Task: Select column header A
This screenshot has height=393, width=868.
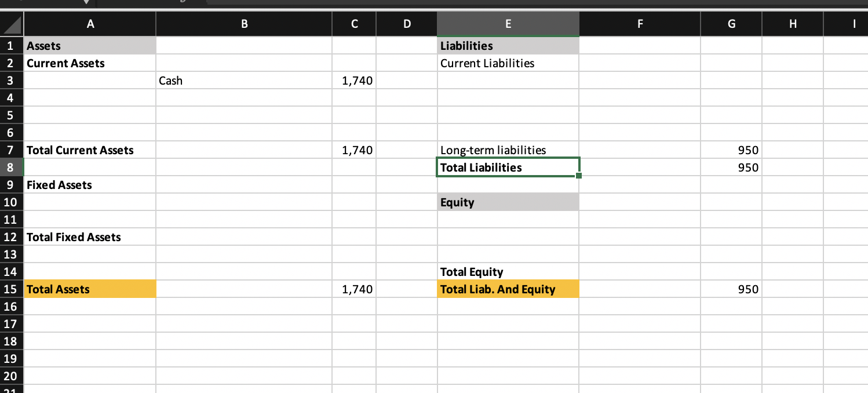Action: (x=90, y=24)
